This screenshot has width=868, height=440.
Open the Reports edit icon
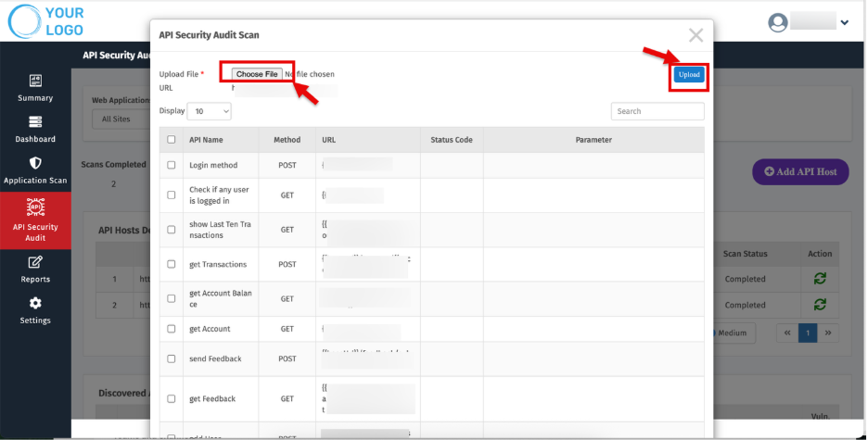click(x=35, y=262)
